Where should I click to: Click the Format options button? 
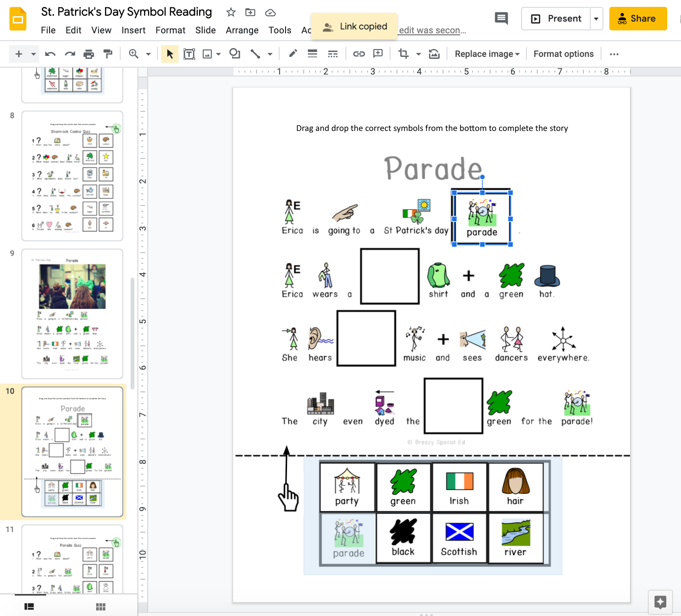(563, 54)
